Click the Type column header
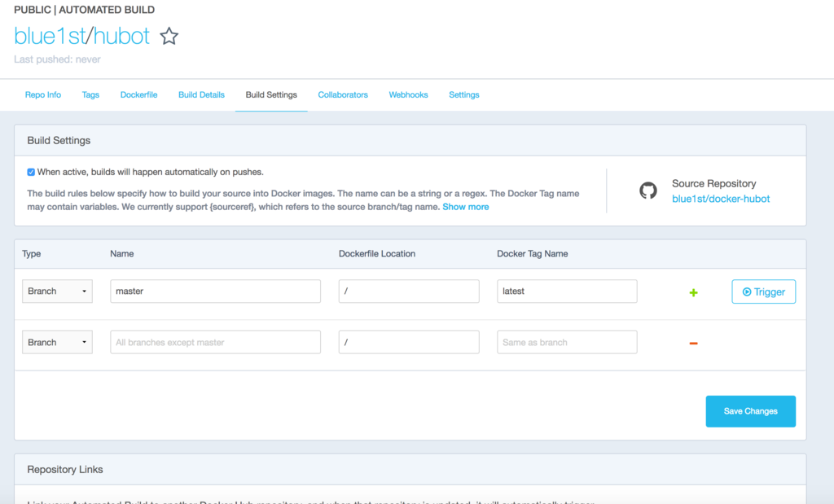 click(32, 253)
